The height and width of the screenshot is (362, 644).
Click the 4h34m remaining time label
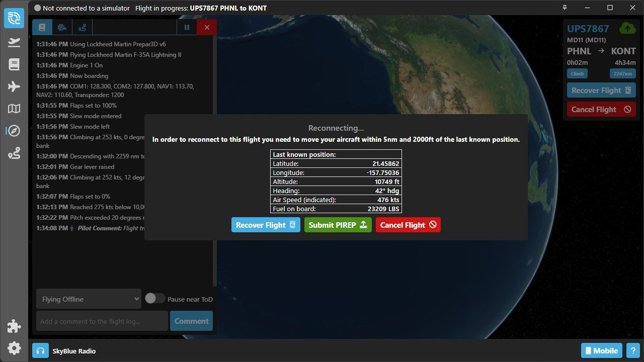(625, 63)
